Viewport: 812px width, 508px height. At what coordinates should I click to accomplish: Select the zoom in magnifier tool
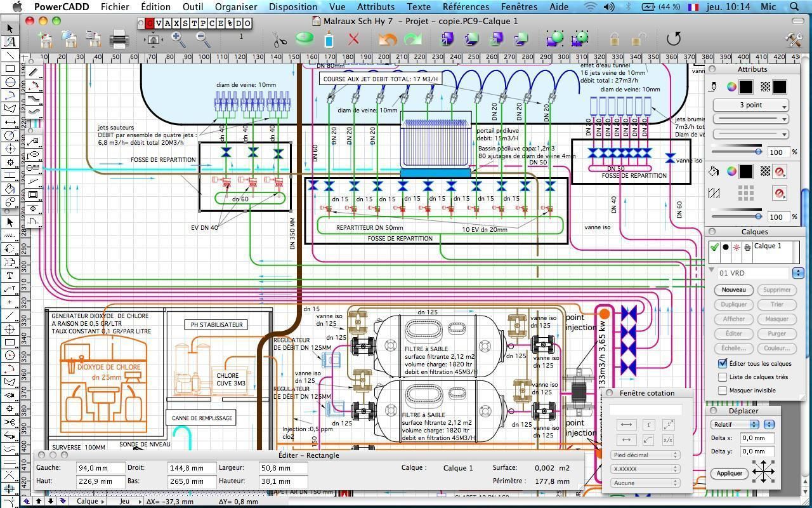[178, 39]
